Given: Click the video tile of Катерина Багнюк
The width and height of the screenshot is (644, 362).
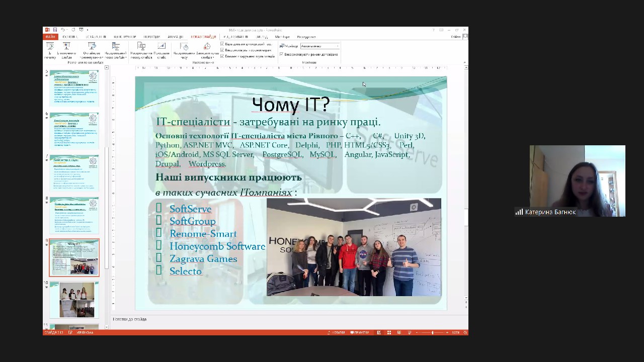Looking at the screenshot, I should click(577, 181).
